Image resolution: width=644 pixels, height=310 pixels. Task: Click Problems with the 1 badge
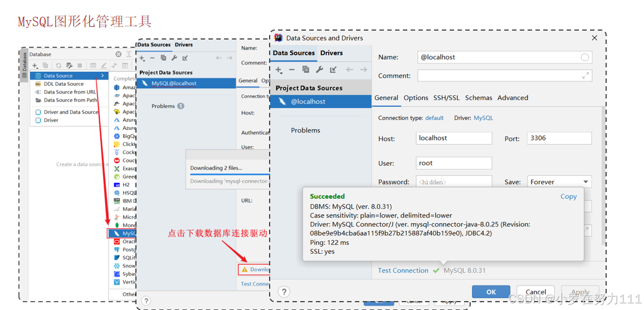168,106
